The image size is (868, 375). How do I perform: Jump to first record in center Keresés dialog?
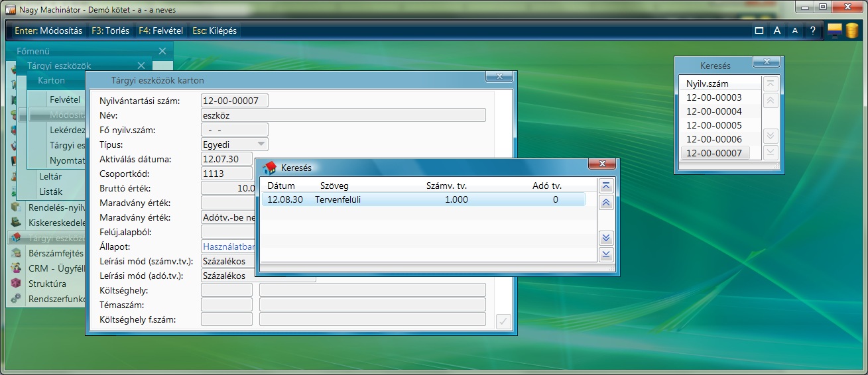[x=605, y=186]
